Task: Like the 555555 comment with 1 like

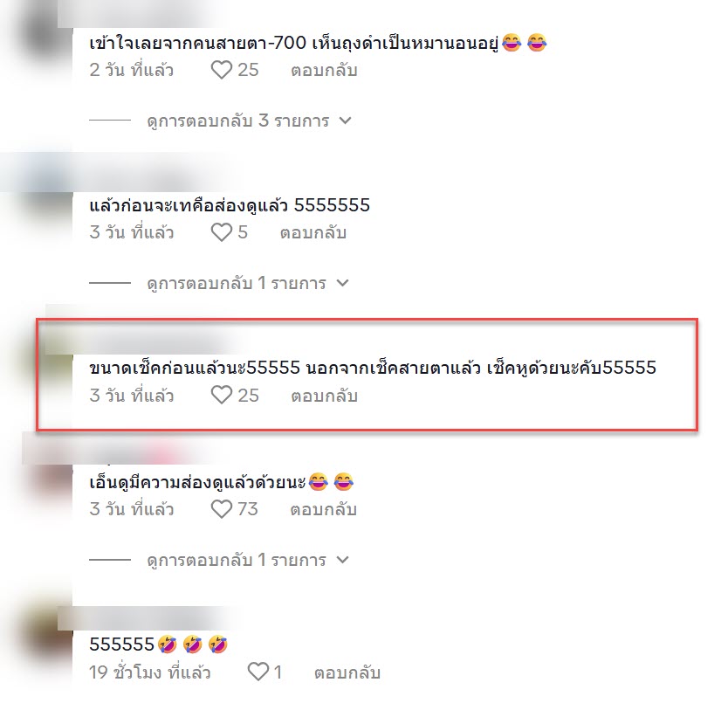Action: [x=258, y=672]
